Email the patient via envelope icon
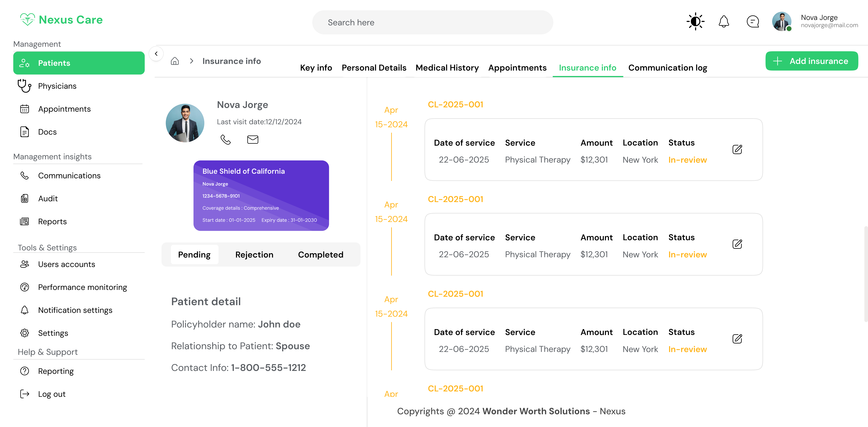Image resolution: width=868 pixels, height=427 pixels. click(x=252, y=139)
